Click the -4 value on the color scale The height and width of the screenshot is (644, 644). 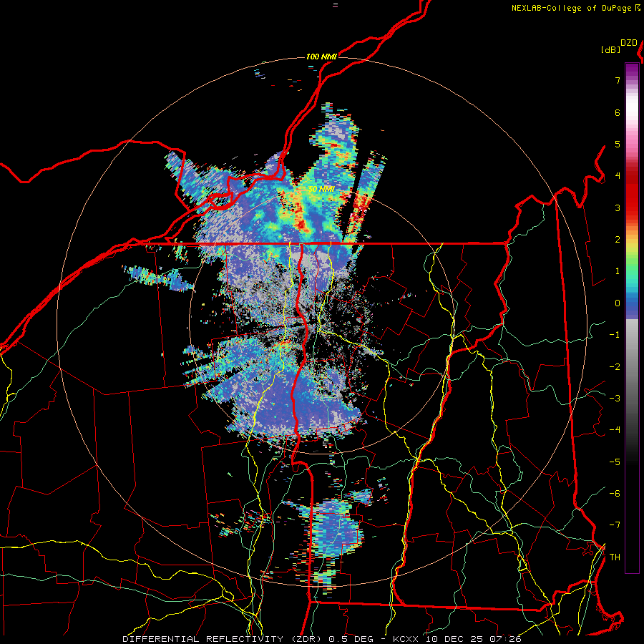coord(615,430)
